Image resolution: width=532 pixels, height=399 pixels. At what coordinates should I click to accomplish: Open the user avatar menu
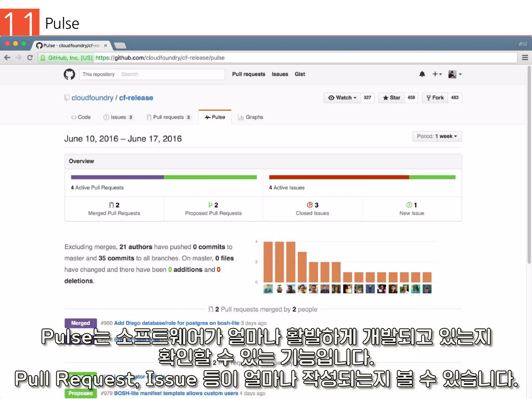(x=455, y=74)
